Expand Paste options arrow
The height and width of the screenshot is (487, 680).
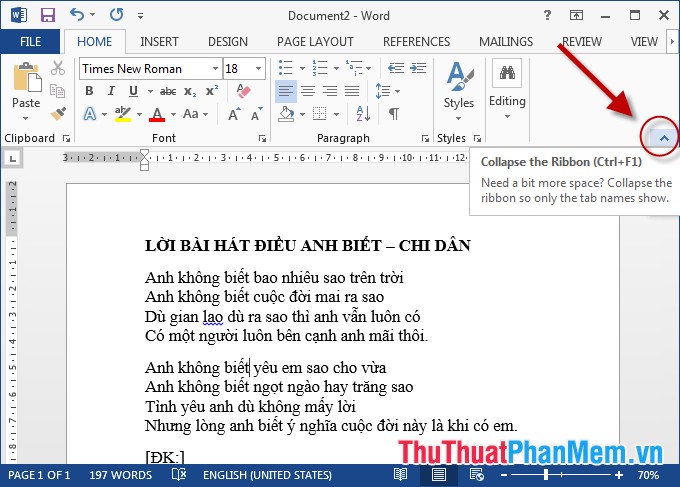tap(26, 118)
